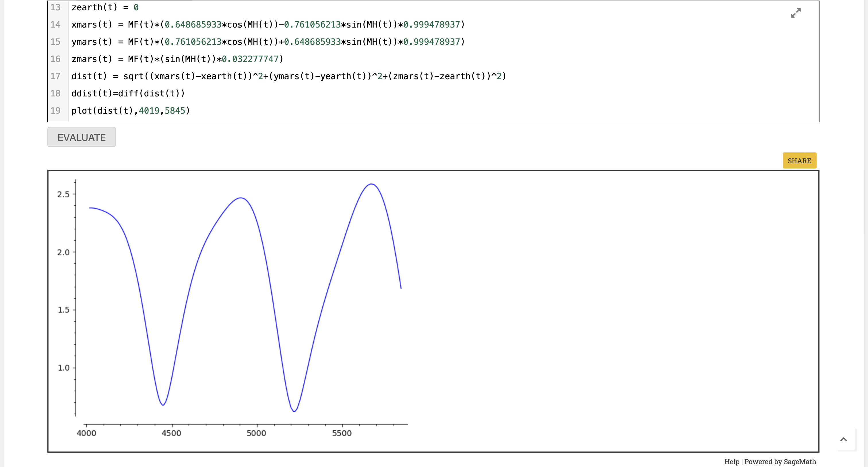Click line number 13 in the editor
Screen dimensions: 868x467
(56, 7)
